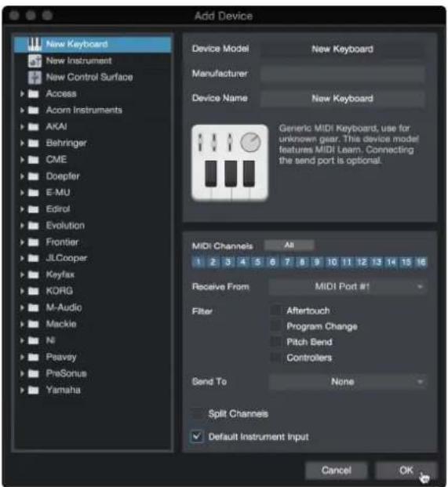Click the AKAI folder icon
The image size is (448, 487).
33,126
